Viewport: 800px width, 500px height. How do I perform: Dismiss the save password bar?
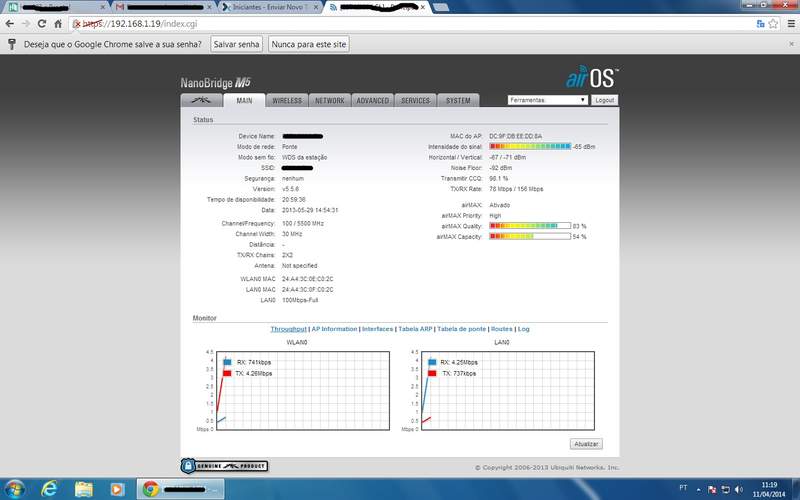tap(791, 44)
